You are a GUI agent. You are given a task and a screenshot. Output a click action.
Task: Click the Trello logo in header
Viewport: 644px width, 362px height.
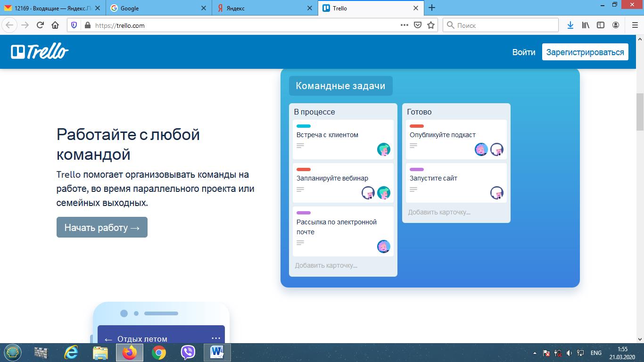pyautogui.click(x=40, y=52)
